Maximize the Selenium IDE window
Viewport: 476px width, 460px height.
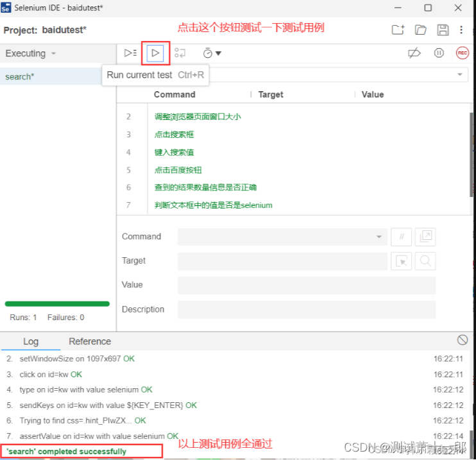tap(428, 8)
